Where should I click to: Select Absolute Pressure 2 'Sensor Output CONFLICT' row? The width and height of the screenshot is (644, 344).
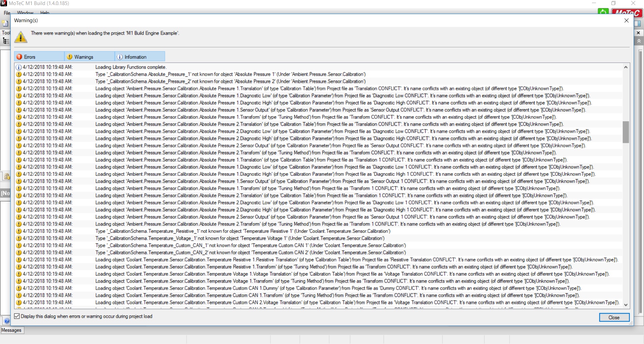(319, 146)
